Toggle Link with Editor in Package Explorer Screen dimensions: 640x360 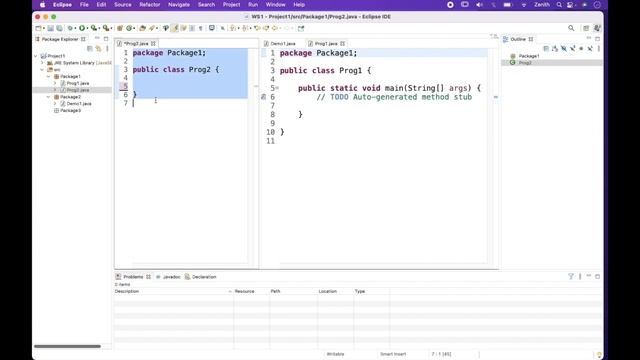(98, 49)
